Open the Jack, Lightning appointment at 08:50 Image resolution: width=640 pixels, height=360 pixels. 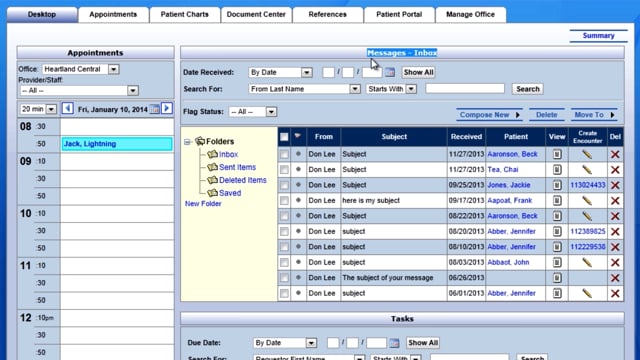pyautogui.click(x=117, y=144)
